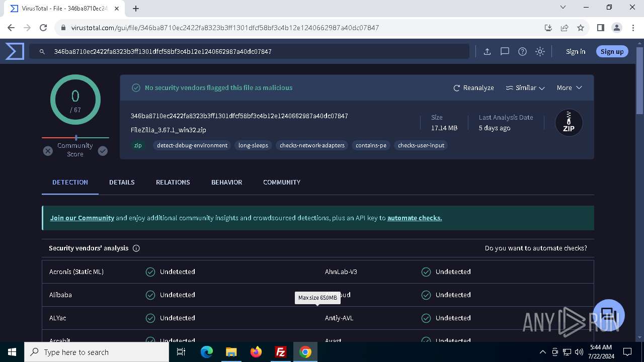Click the long-sleeps tag
The image size is (644, 362).
[253, 145]
